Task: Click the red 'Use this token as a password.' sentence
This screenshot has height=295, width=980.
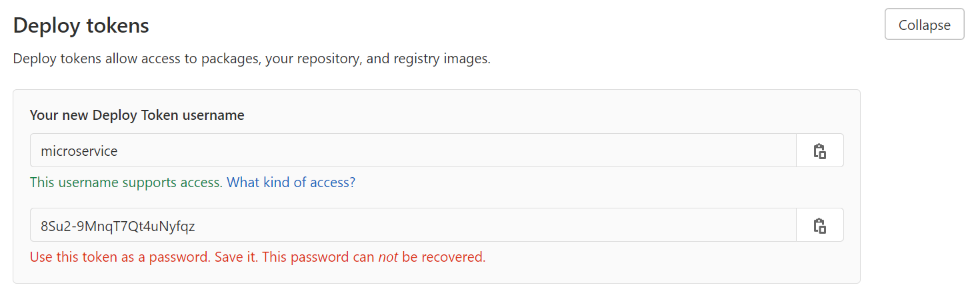Action: pyautogui.click(x=121, y=257)
